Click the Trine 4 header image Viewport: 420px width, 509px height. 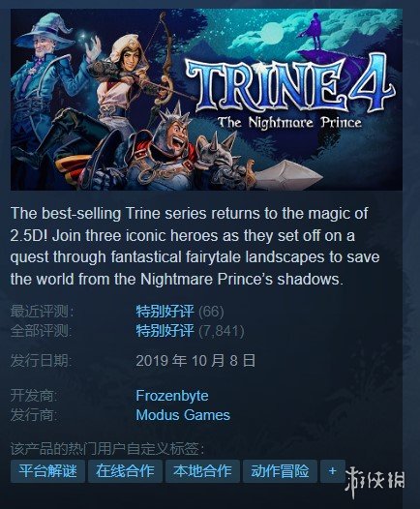point(206,100)
